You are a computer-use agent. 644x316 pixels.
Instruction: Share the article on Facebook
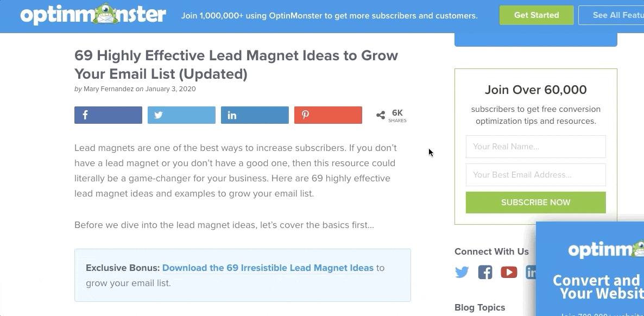click(x=108, y=115)
